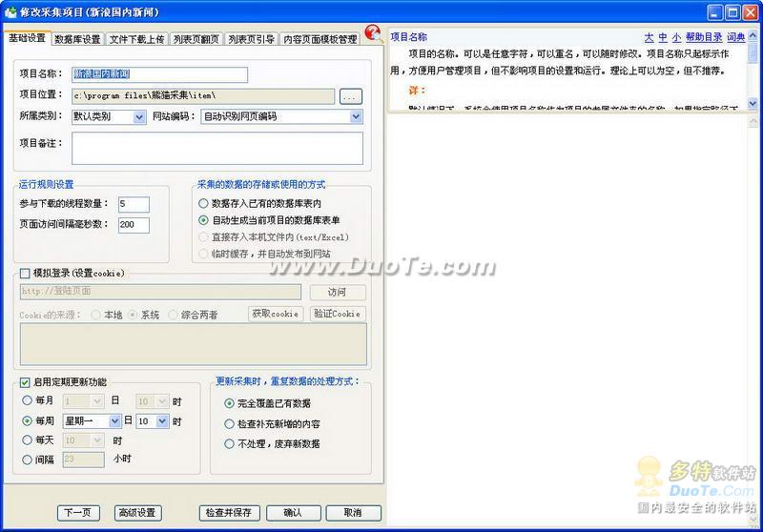Uncheck 启用定期更新功能 checkbox
763x532 pixels.
[25, 382]
